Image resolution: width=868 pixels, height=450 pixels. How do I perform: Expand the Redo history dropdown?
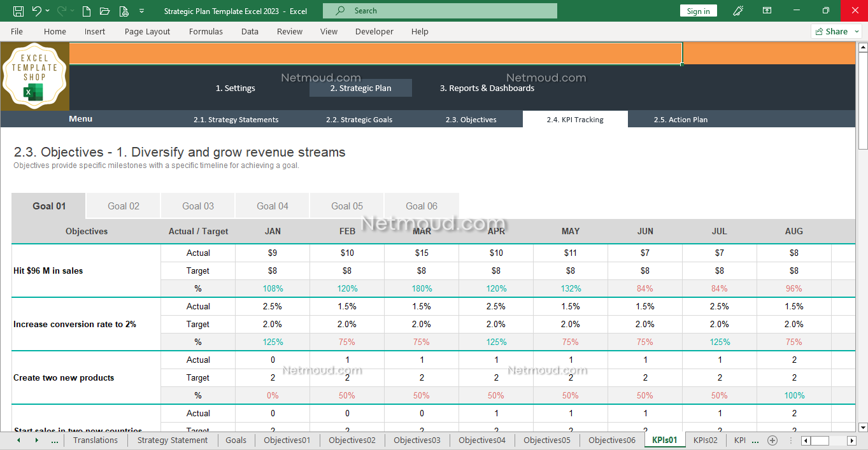coord(73,11)
